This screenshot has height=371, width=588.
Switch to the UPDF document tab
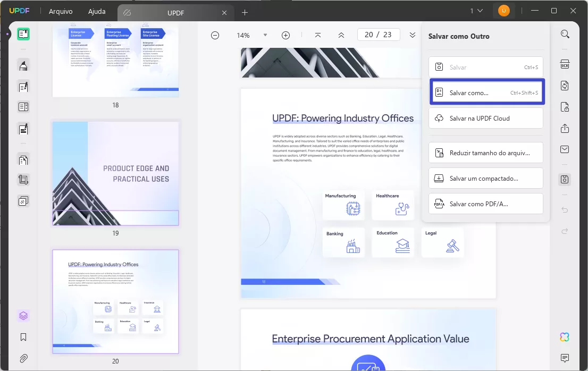pos(176,13)
